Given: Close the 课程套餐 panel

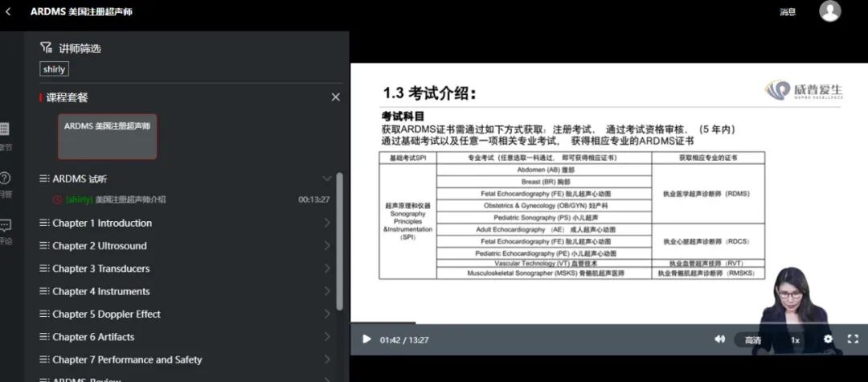Looking at the screenshot, I should 335,97.
